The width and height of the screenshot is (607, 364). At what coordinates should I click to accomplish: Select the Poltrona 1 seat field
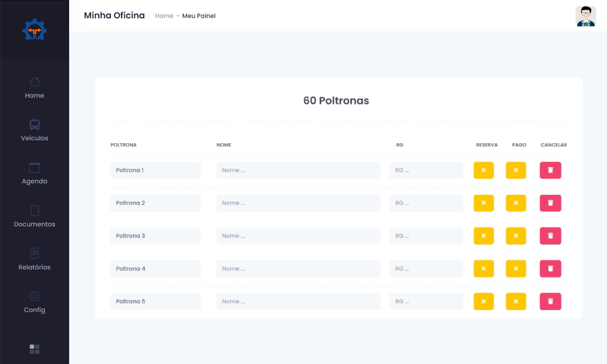155,170
